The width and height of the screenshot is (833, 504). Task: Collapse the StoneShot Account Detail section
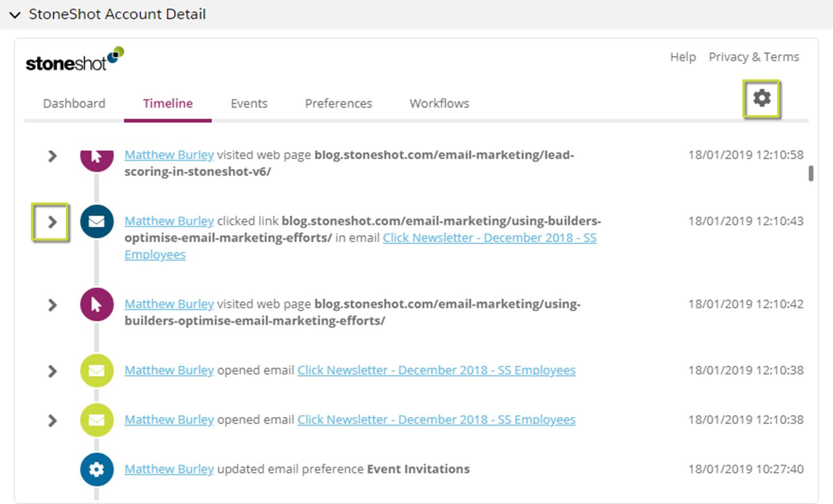(x=15, y=15)
